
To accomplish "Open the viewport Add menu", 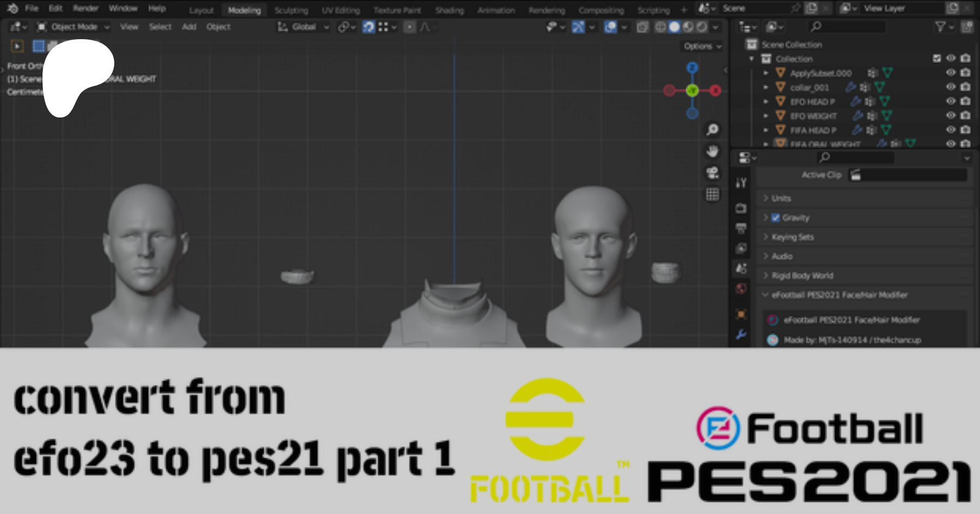I will tap(189, 27).
